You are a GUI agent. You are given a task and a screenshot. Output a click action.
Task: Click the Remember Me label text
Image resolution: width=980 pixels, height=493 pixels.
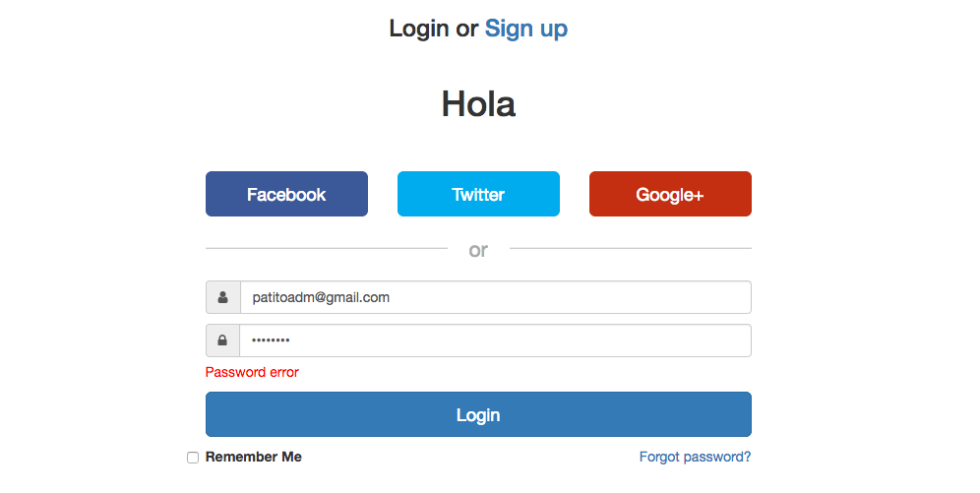click(x=254, y=457)
